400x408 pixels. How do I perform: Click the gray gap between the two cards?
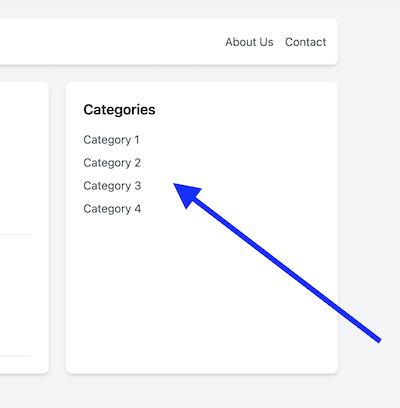click(x=58, y=227)
